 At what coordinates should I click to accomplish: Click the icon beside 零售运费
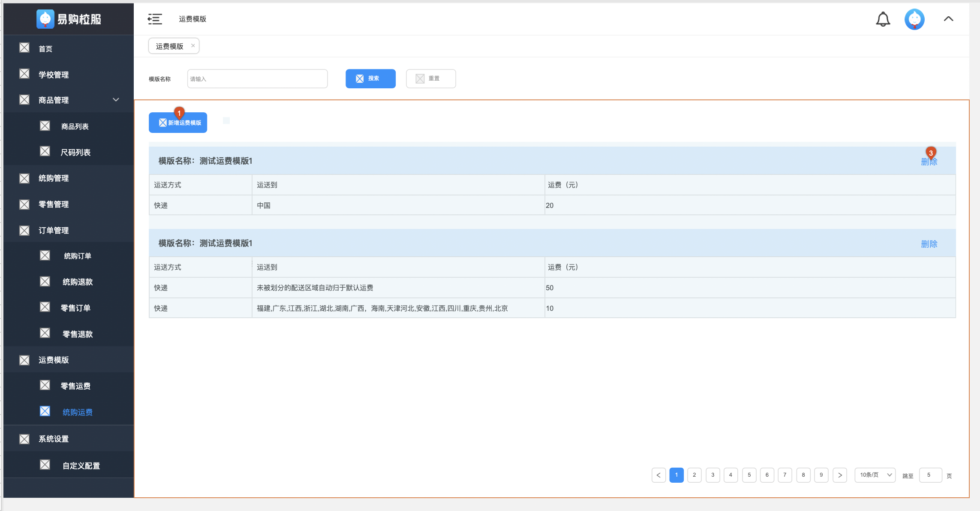pos(45,385)
